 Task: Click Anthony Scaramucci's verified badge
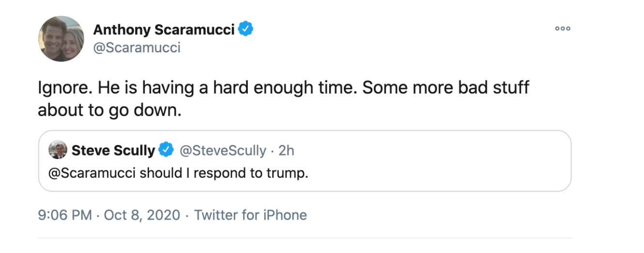(x=246, y=29)
